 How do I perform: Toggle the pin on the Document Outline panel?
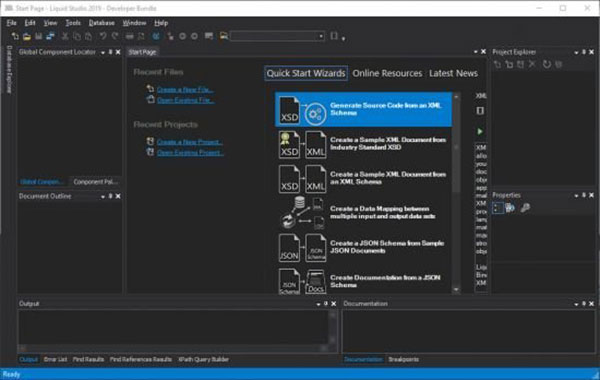[x=110, y=196]
